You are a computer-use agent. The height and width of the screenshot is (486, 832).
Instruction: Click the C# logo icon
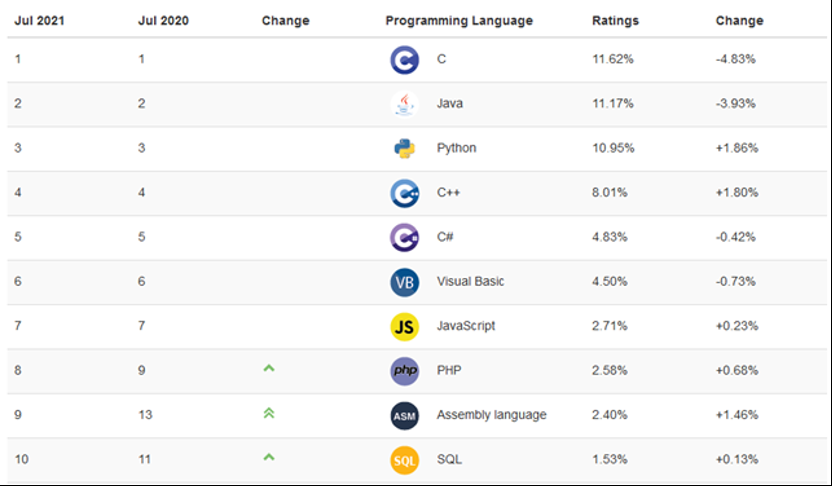405,237
